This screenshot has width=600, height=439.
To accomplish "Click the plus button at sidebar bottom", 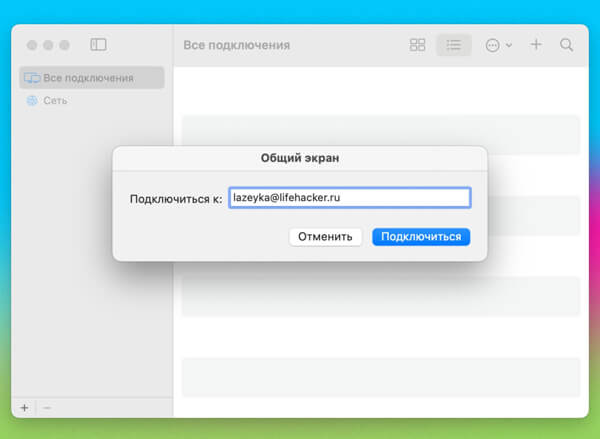I will pos(24,408).
